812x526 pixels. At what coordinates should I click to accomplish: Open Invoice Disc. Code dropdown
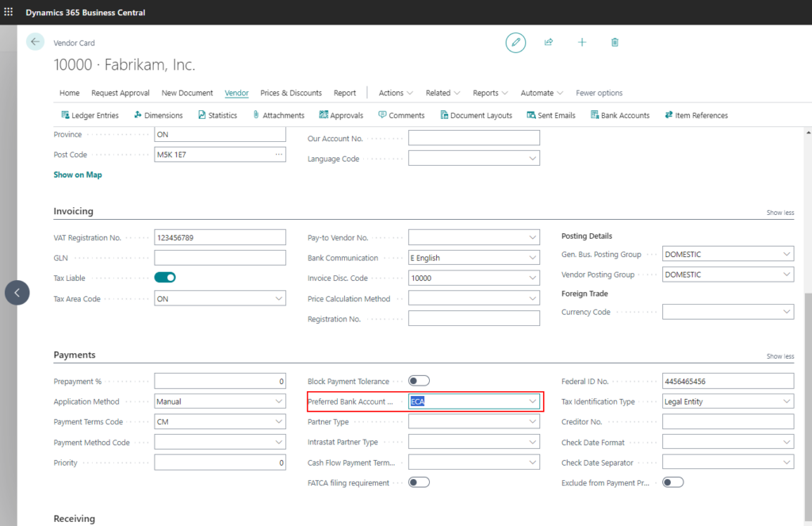click(532, 278)
